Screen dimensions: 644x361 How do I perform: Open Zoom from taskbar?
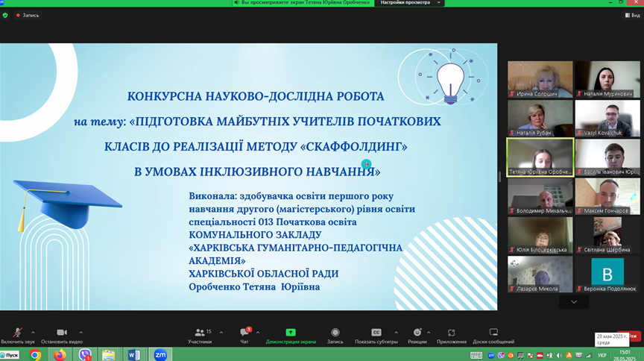(x=160, y=354)
